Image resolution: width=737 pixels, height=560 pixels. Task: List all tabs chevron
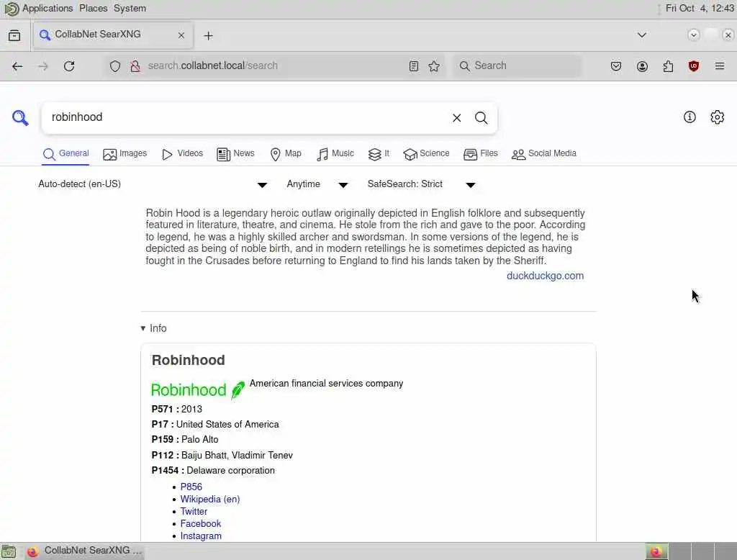641,35
